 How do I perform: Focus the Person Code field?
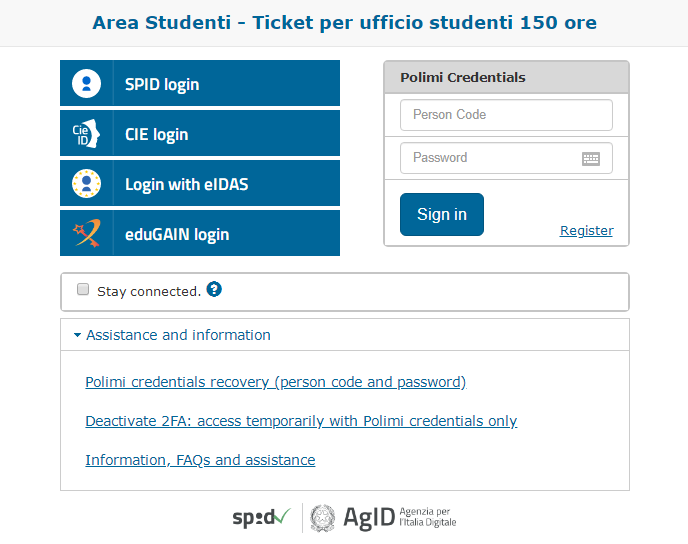pyautogui.click(x=506, y=115)
